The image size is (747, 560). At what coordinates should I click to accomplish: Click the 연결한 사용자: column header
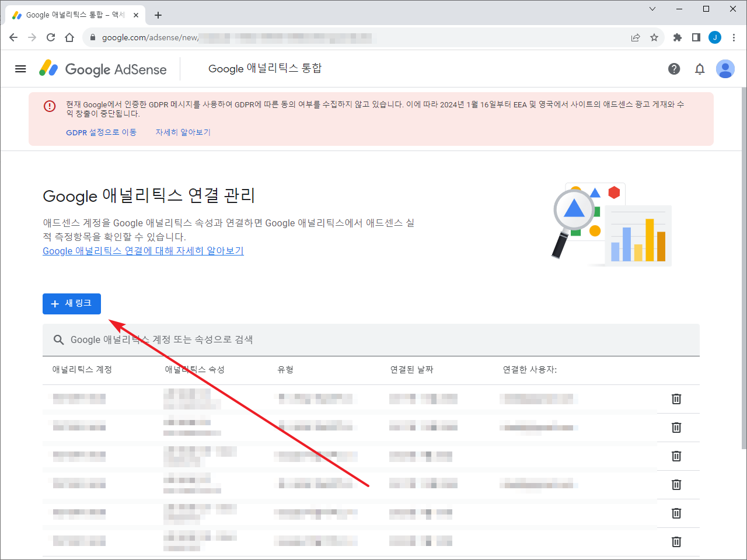[x=530, y=370]
